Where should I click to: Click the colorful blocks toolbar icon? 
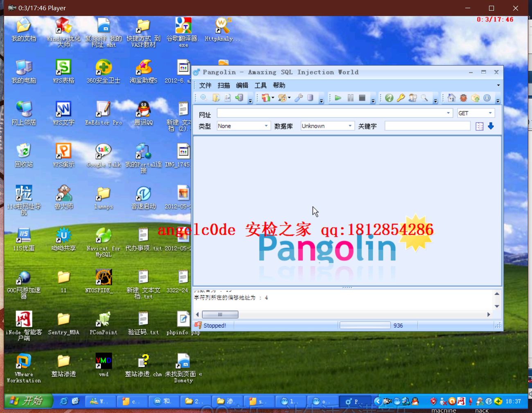tap(266, 98)
